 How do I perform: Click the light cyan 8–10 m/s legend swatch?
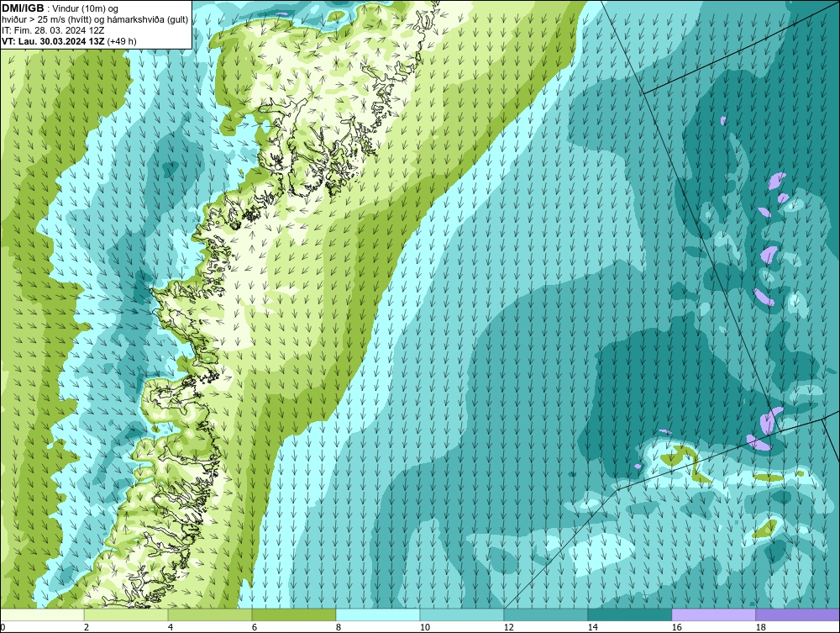tap(378, 615)
